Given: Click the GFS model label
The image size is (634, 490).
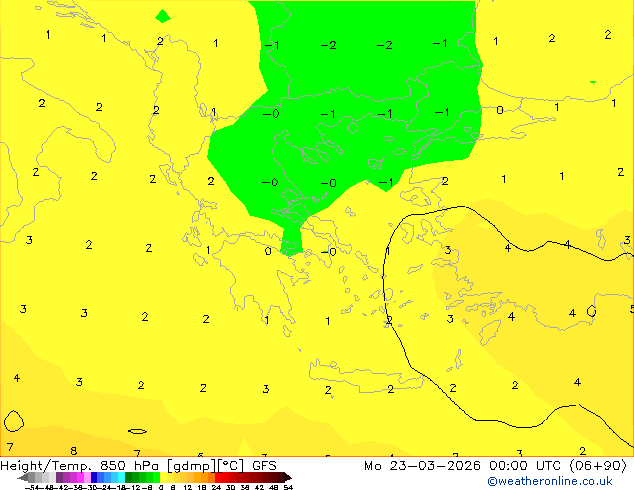Looking at the screenshot, I should coord(264,466).
